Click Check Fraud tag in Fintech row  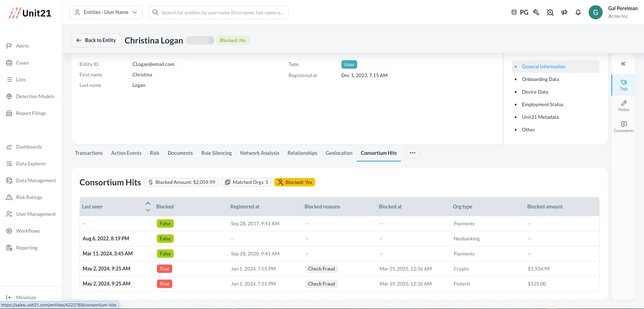click(321, 284)
